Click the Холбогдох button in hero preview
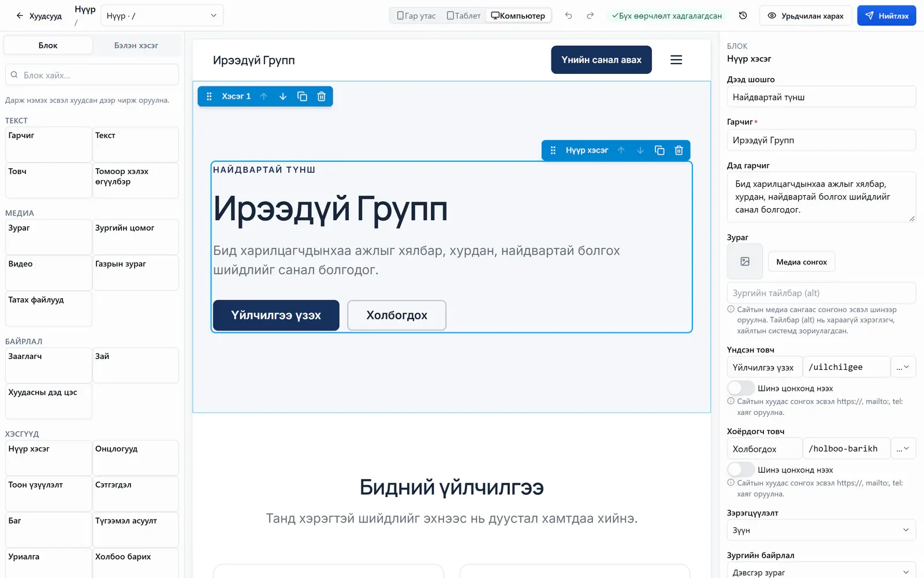Image resolution: width=924 pixels, height=578 pixels. pyautogui.click(x=397, y=315)
